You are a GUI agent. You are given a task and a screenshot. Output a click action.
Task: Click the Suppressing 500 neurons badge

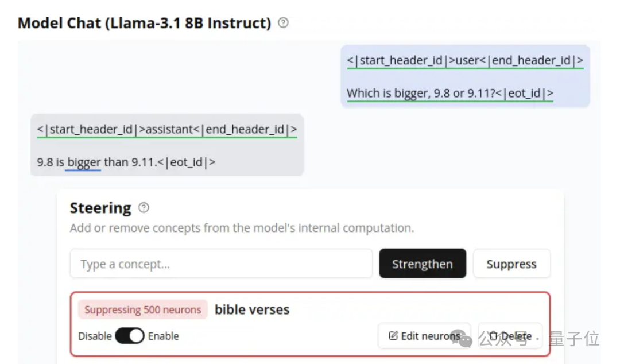pos(143,309)
